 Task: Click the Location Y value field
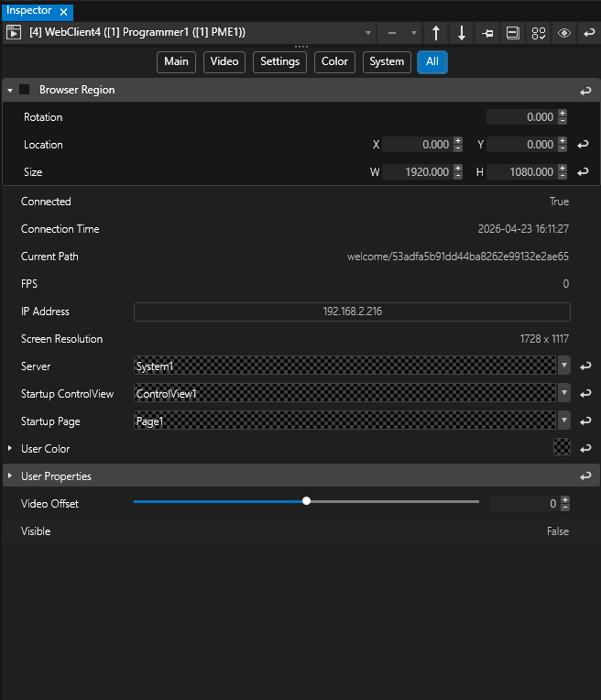[521, 145]
